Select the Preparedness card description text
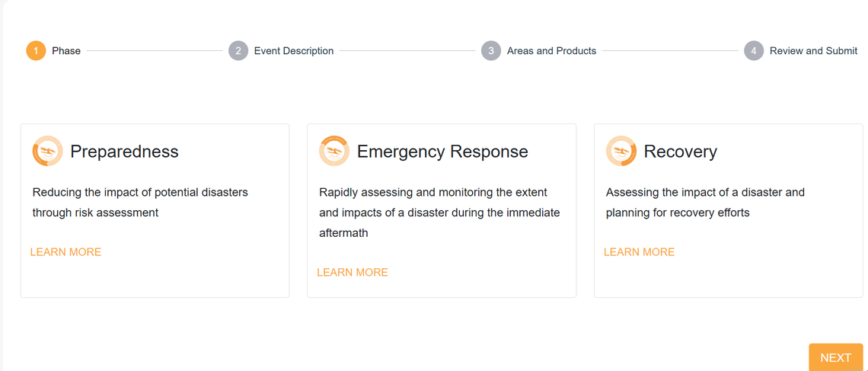The width and height of the screenshot is (868, 371). [x=140, y=203]
